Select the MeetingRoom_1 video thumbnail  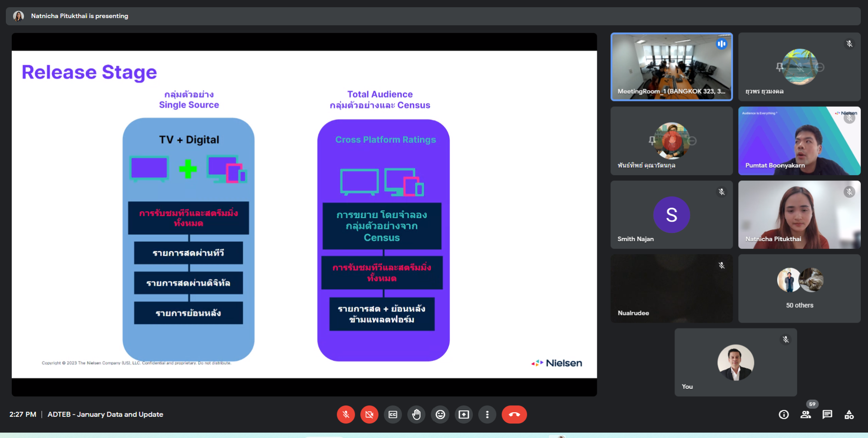[x=671, y=67]
